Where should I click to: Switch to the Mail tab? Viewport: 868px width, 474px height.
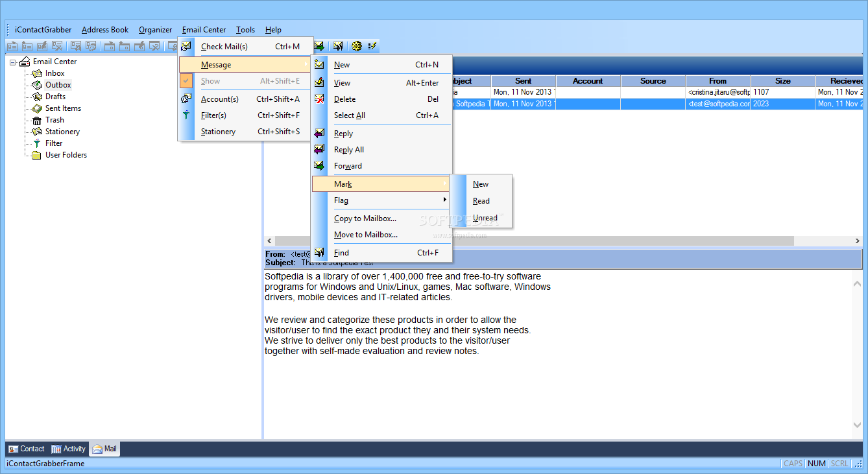(x=104, y=449)
